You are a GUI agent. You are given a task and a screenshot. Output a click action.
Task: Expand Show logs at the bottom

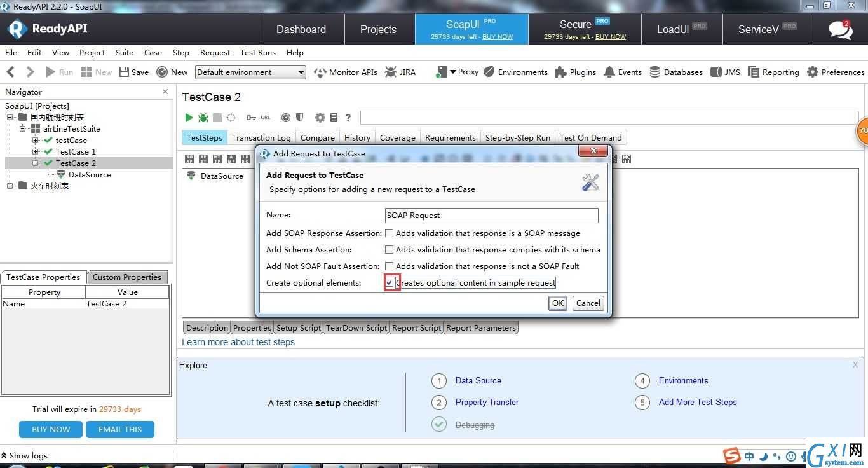(x=24, y=455)
